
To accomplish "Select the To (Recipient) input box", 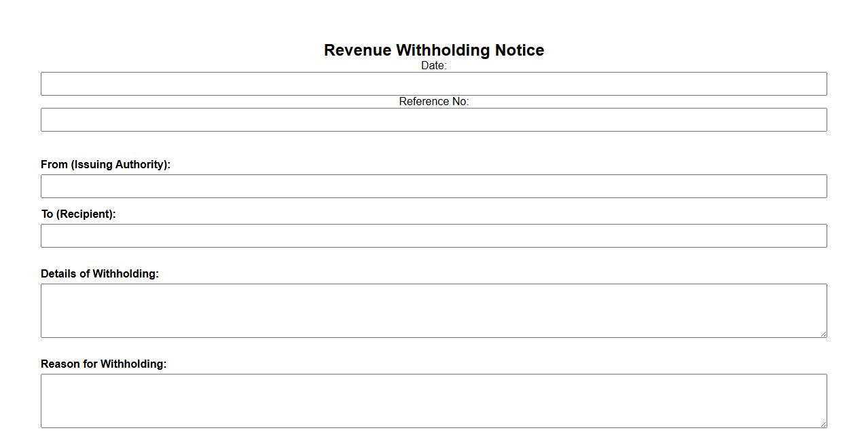I will click(x=433, y=236).
